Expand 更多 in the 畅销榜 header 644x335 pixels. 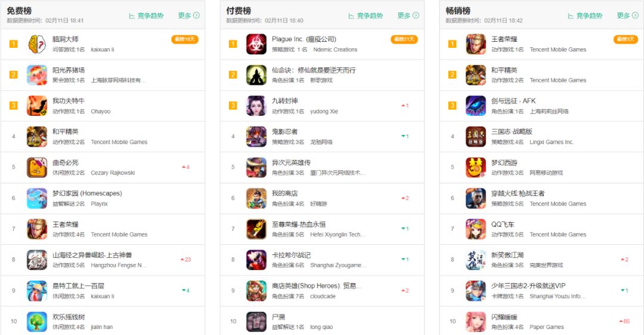tap(627, 16)
